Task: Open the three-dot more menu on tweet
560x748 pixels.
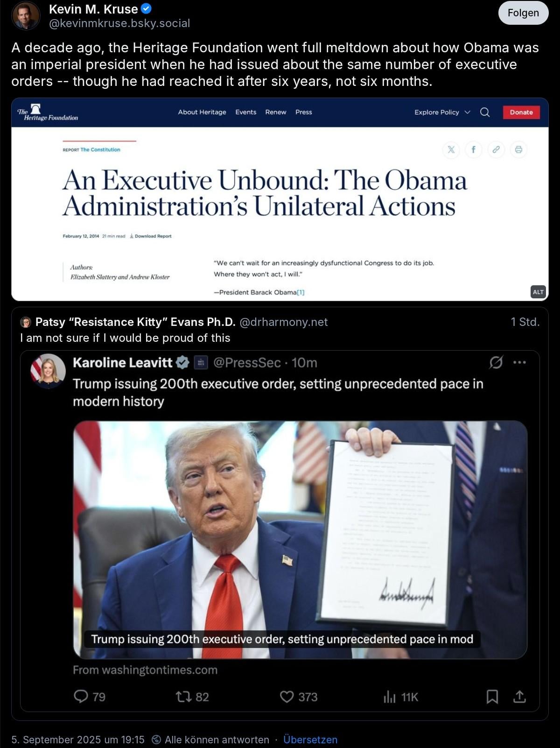Action: (519, 362)
